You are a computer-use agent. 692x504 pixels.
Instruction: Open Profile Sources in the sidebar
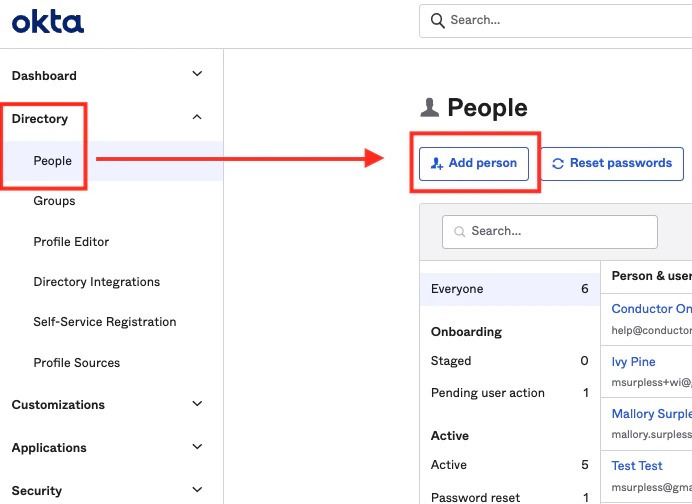coord(76,363)
